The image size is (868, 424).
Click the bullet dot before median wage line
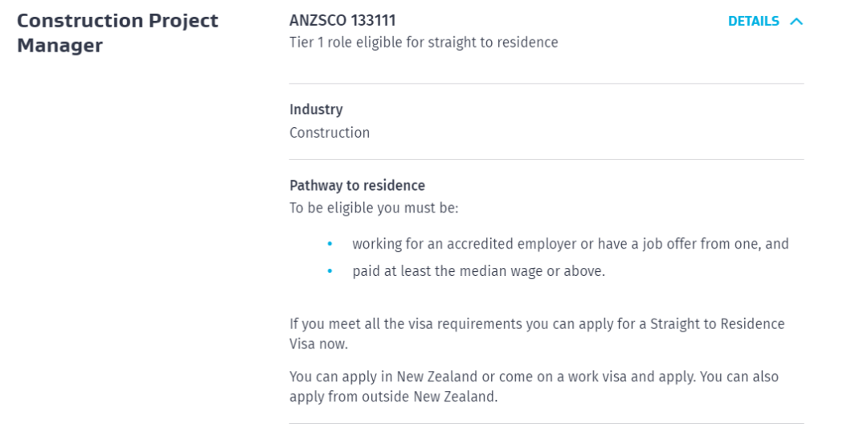tap(330, 271)
